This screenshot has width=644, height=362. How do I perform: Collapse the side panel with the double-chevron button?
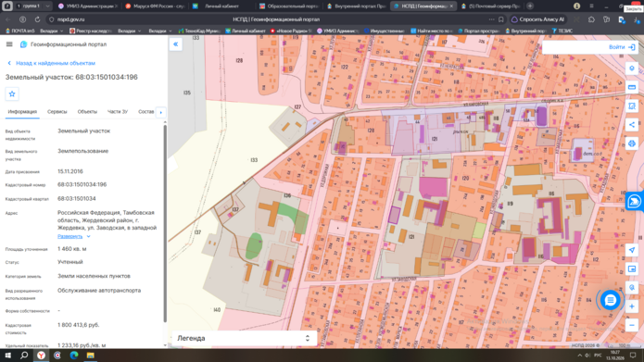point(175,44)
